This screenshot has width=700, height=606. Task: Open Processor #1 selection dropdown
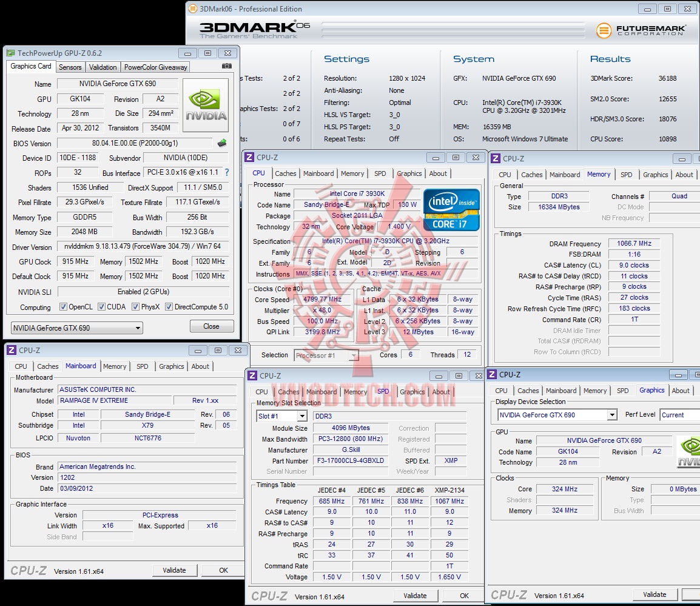pyautogui.click(x=326, y=355)
